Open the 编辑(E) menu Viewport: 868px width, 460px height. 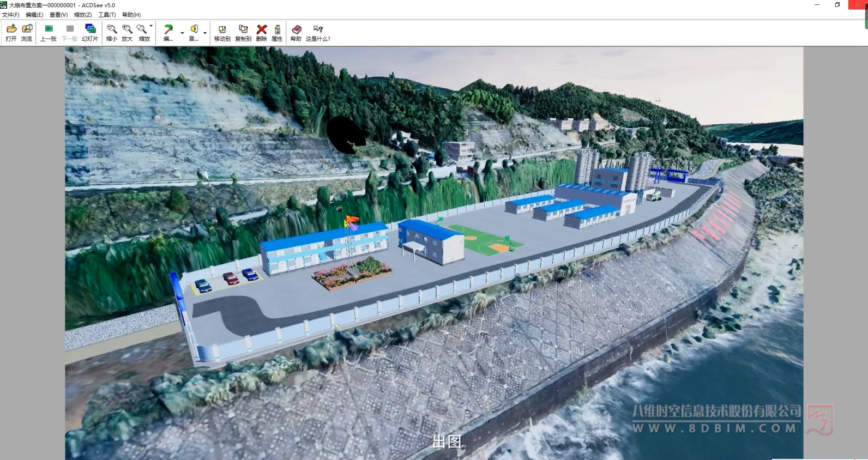34,15
